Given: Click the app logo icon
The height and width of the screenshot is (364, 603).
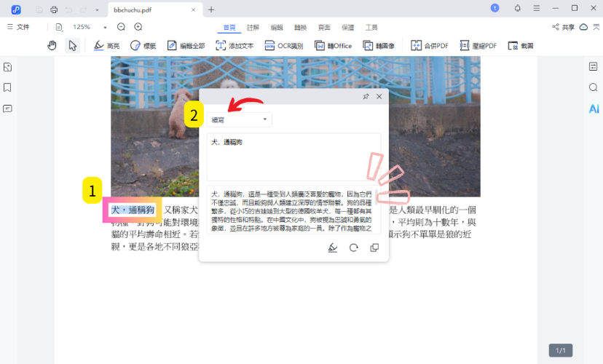Looking at the screenshot, I should pos(16,9).
